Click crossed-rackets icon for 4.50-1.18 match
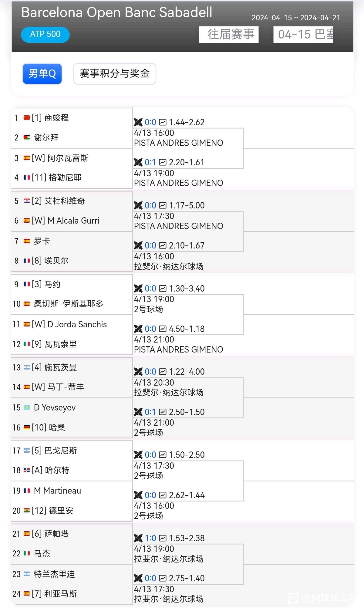The width and height of the screenshot is (364, 608). [138, 329]
